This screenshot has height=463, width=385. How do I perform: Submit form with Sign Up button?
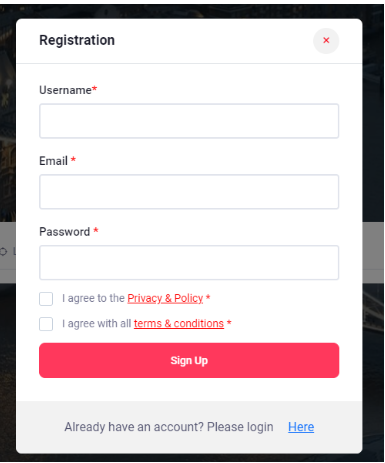pos(189,360)
